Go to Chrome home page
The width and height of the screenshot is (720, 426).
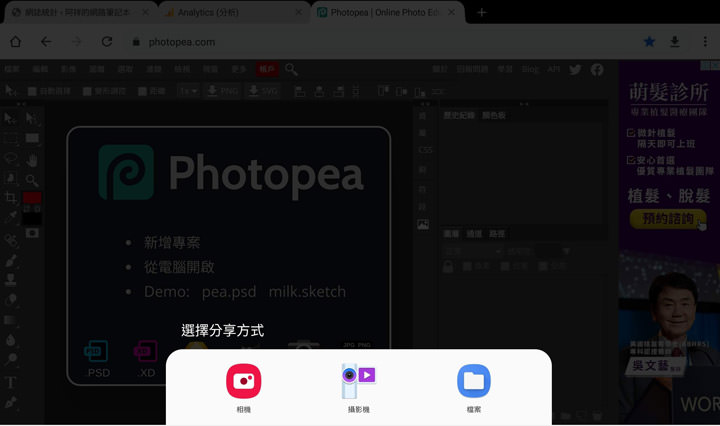click(x=16, y=42)
